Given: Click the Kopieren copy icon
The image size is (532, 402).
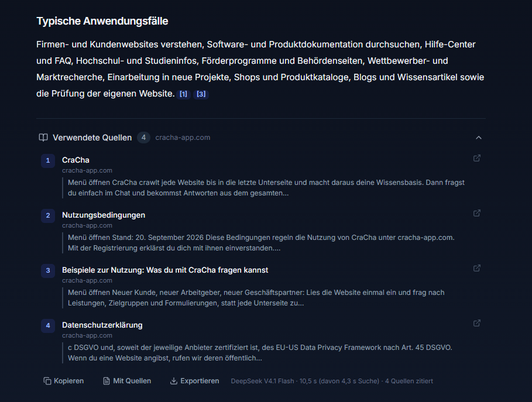Looking at the screenshot, I should pyautogui.click(x=47, y=381).
